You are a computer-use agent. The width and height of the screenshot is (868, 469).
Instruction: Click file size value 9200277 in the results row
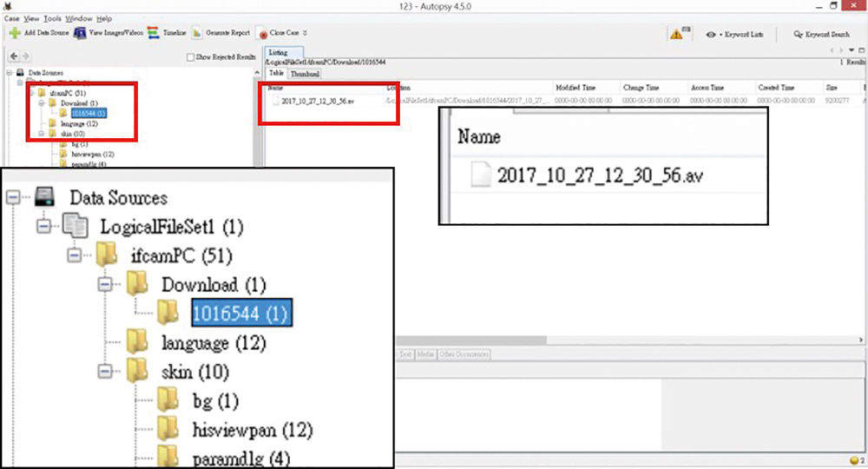(x=837, y=101)
